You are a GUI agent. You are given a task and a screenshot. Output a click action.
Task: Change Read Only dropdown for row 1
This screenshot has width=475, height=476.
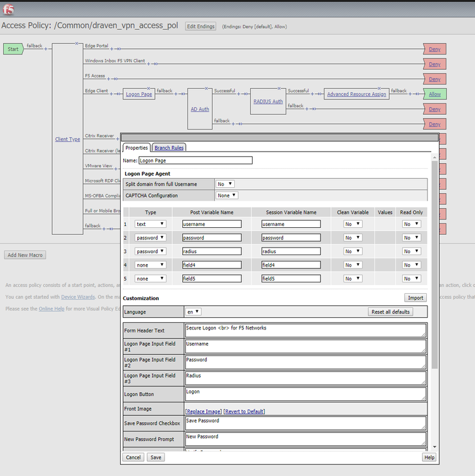(411, 224)
